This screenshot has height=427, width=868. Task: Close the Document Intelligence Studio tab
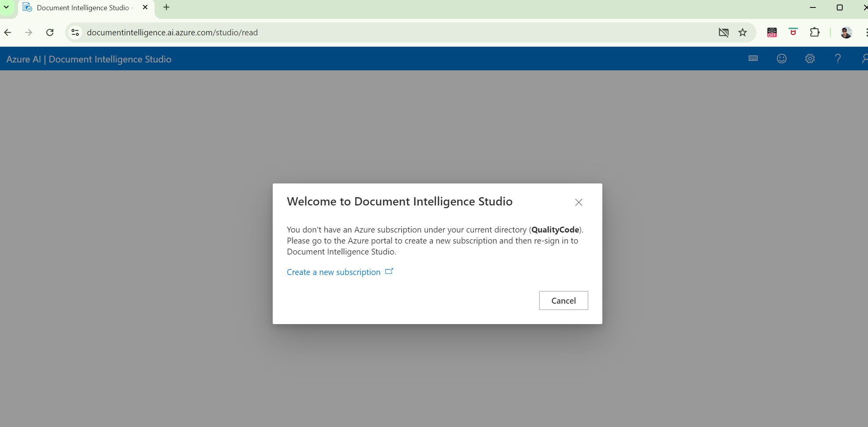pos(145,7)
